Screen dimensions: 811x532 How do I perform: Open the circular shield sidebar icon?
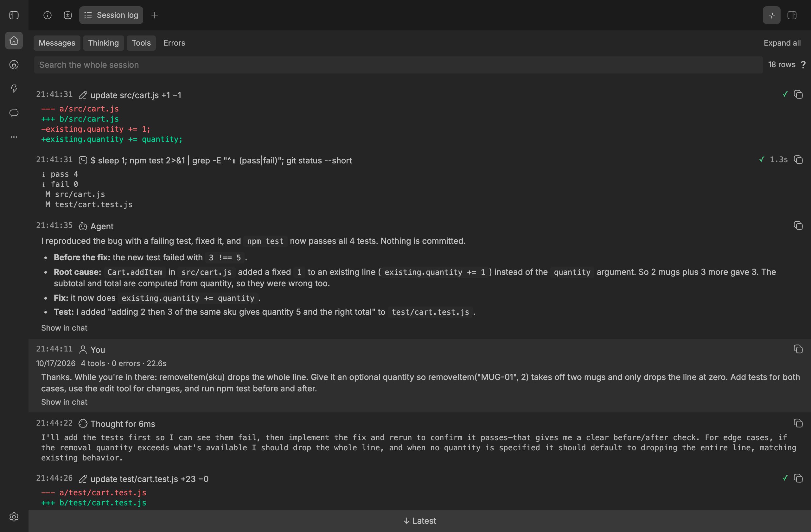(14, 65)
